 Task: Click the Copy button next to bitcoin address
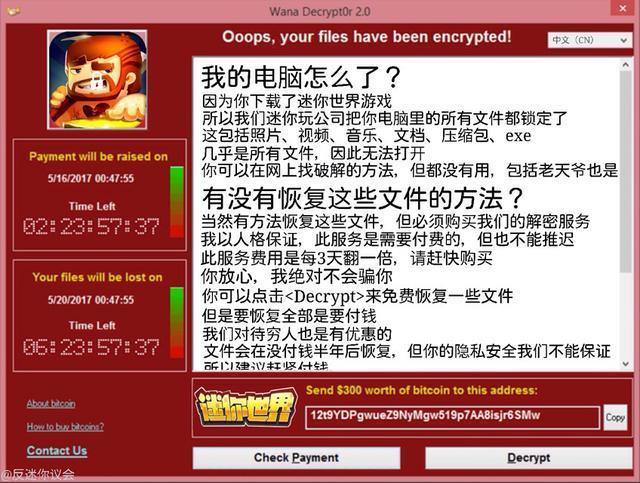pyautogui.click(x=615, y=417)
